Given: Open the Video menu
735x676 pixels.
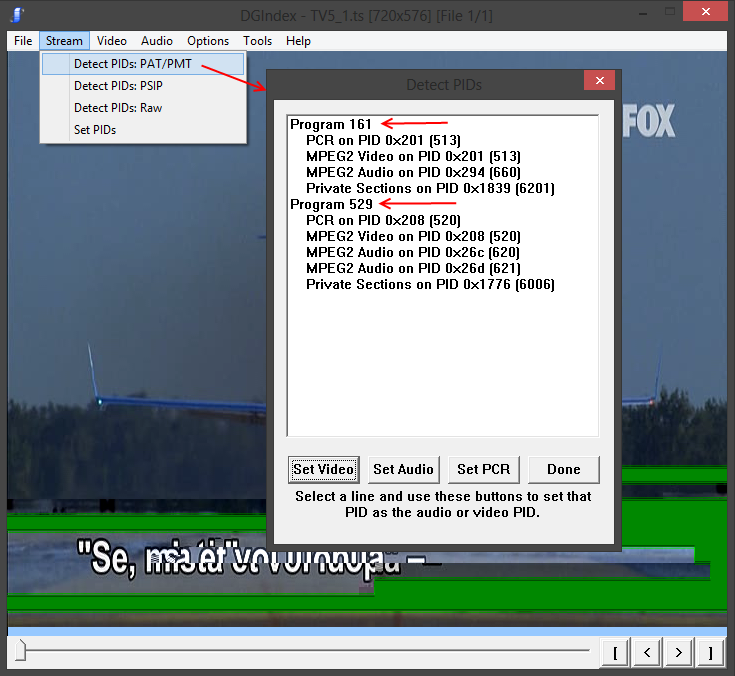Looking at the screenshot, I should tap(112, 41).
